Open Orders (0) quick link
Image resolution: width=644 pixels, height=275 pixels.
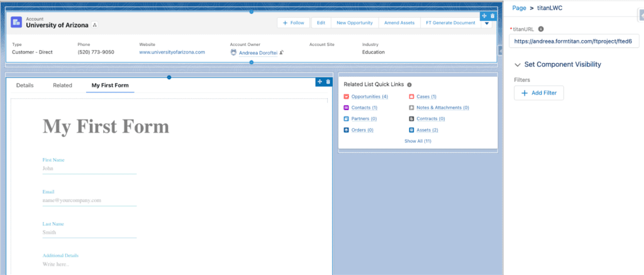tap(362, 130)
